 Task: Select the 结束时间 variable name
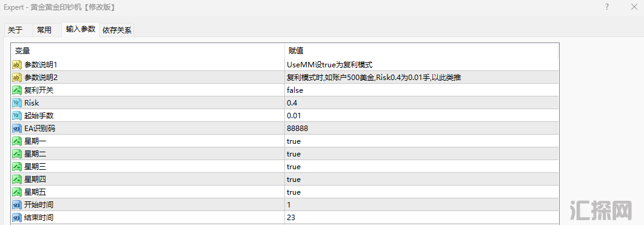click(x=39, y=218)
